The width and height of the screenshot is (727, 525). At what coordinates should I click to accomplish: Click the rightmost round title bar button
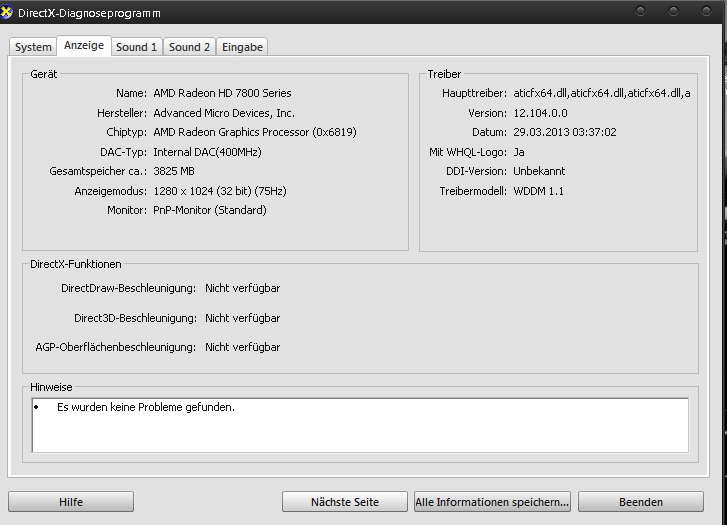(x=706, y=11)
